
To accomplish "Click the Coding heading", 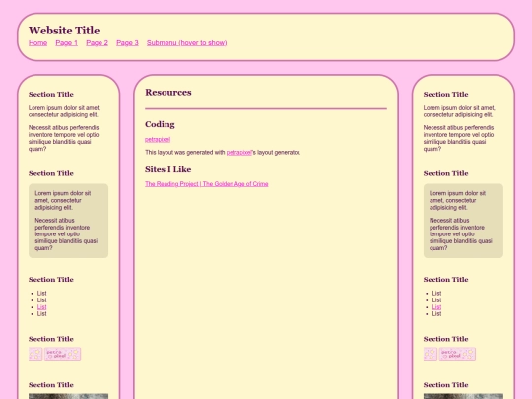I will [160, 124].
